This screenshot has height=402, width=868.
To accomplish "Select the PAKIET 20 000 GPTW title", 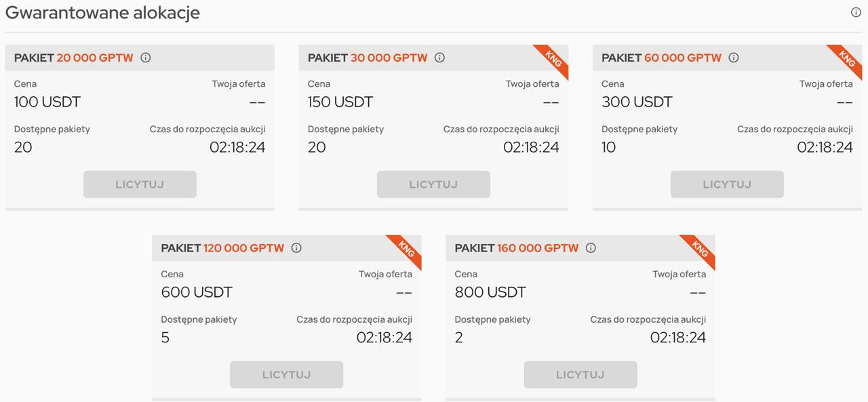I will 74,58.
